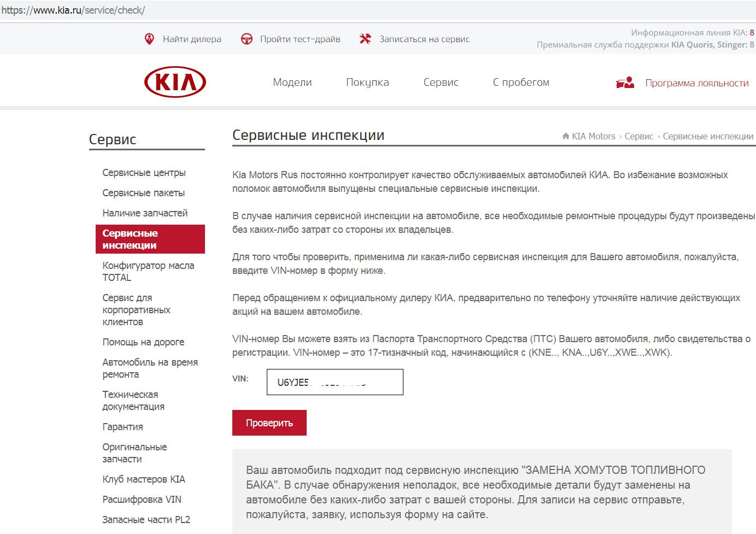
Task: Click the Сервисные инспекции page heading
Action: [x=308, y=135]
